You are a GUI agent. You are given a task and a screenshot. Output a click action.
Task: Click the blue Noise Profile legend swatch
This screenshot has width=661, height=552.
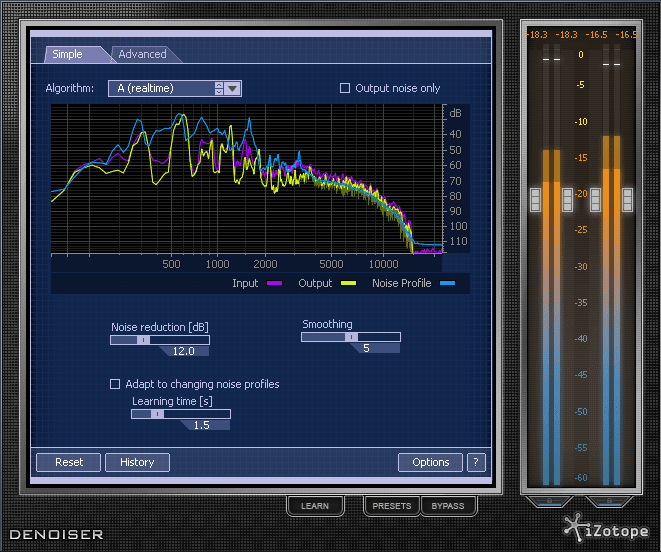click(448, 283)
